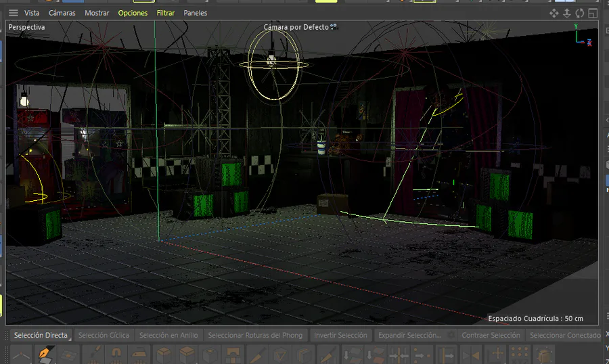This screenshot has height=364, width=609.
Task: Select the layered cube tool icon
Action: coord(304,355)
